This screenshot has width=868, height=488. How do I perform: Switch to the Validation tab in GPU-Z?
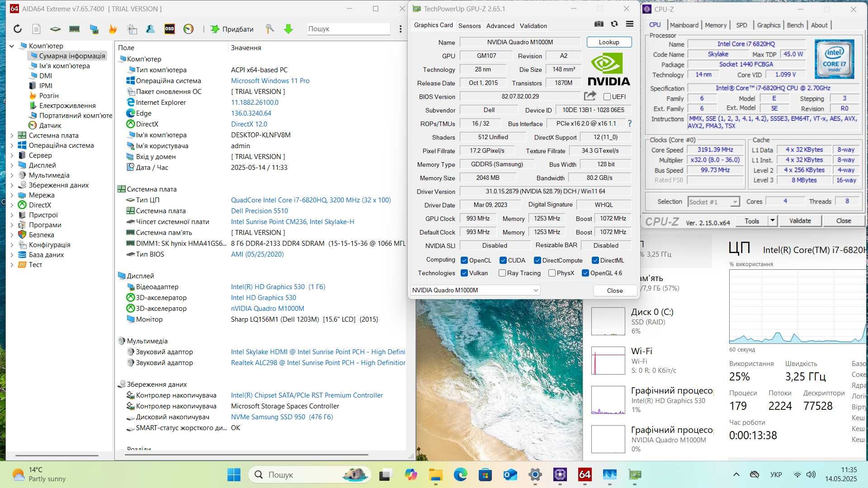click(533, 26)
